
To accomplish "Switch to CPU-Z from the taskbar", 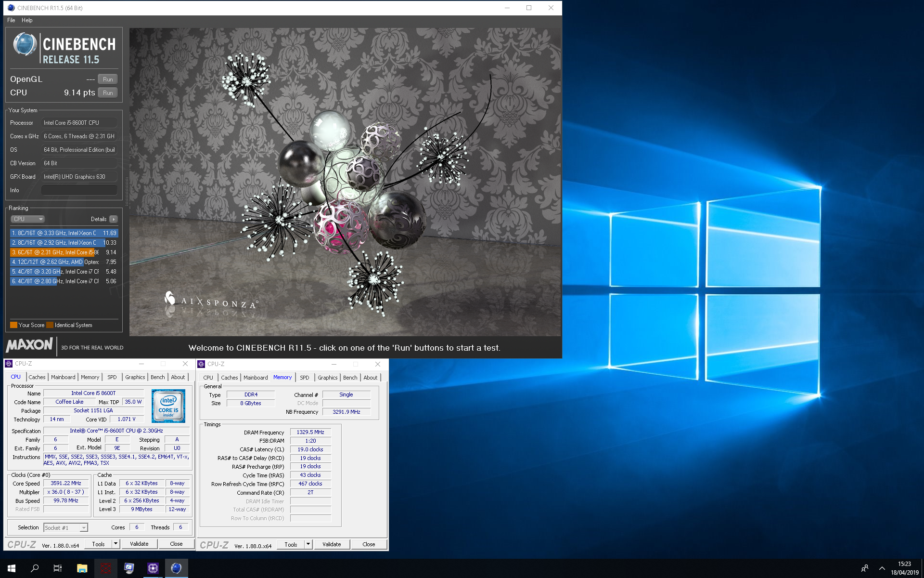I will point(153,568).
